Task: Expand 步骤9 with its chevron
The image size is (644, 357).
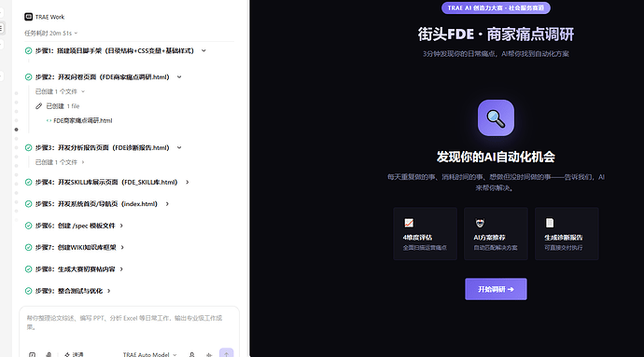Action: tap(109, 291)
